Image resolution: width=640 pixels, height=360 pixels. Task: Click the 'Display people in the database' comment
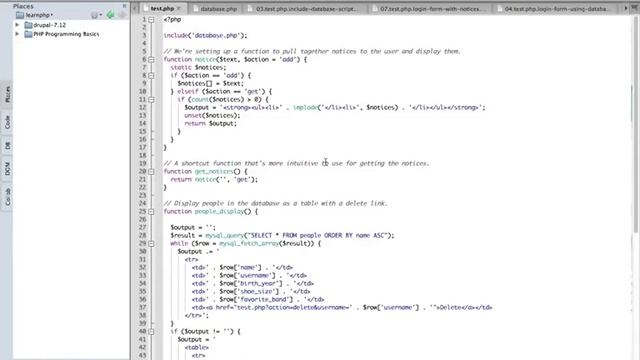(275, 203)
